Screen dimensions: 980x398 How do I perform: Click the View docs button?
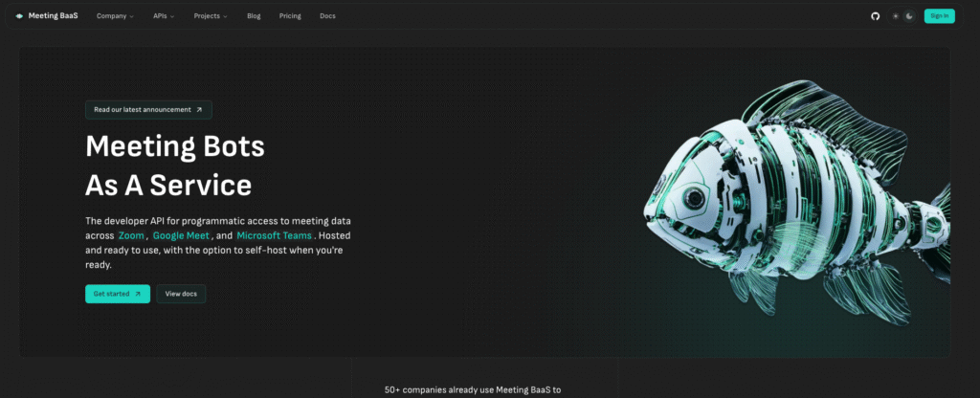click(x=181, y=294)
